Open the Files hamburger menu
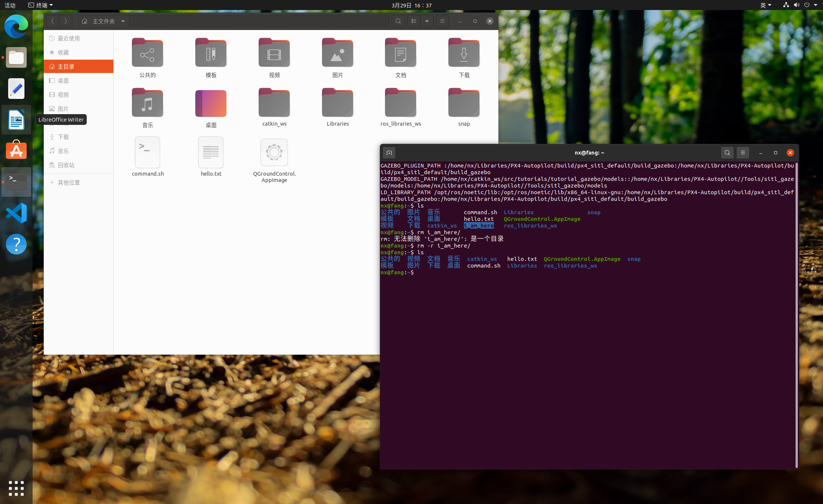 tap(442, 21)
